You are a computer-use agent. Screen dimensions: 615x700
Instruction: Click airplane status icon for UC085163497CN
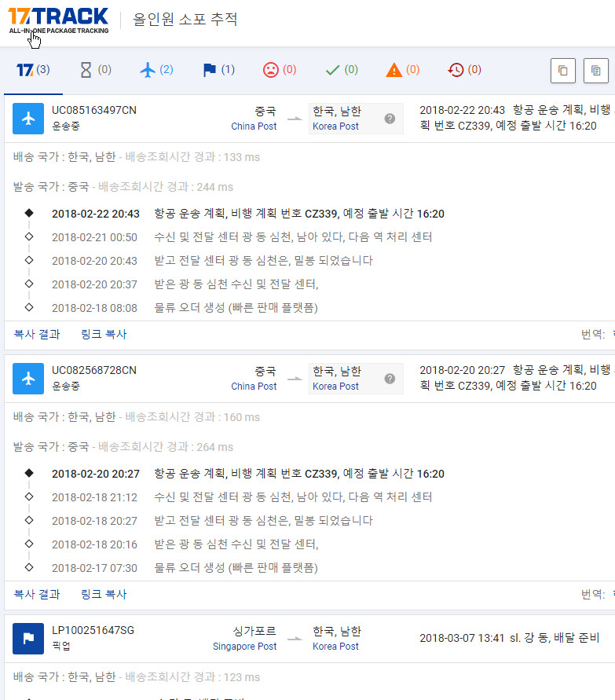(28, 119)
